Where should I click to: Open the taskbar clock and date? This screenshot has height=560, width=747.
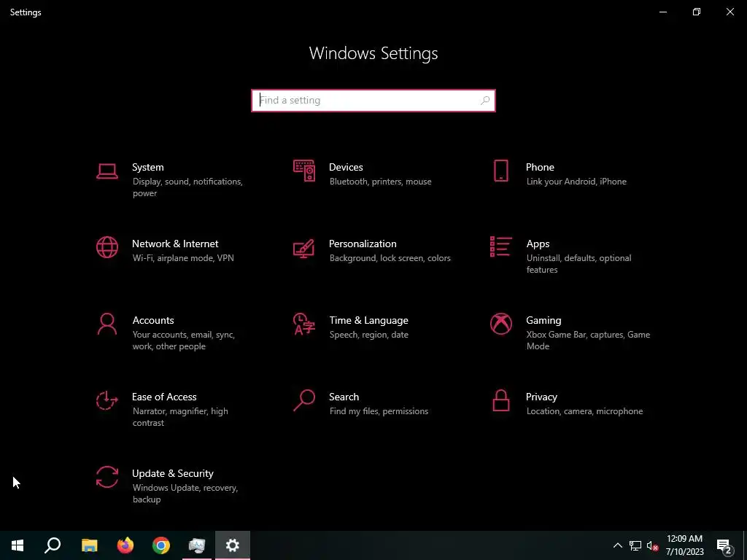[684, 545]
